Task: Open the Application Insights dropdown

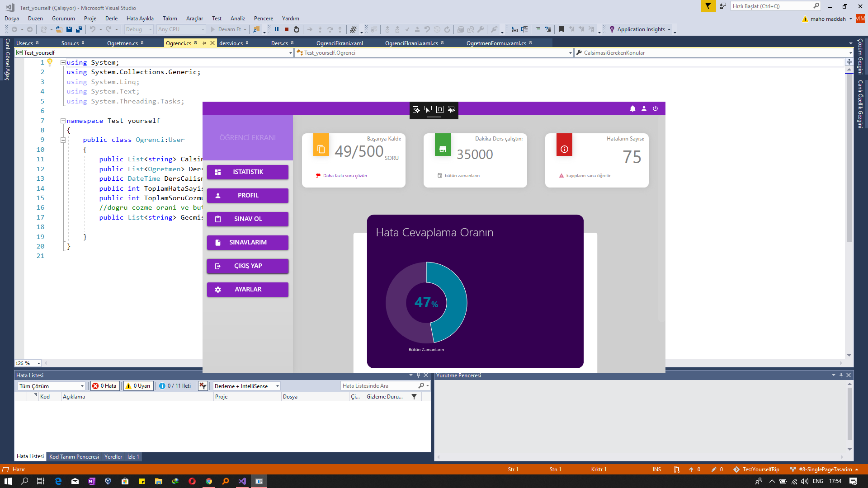Action: tap(641, 29)
